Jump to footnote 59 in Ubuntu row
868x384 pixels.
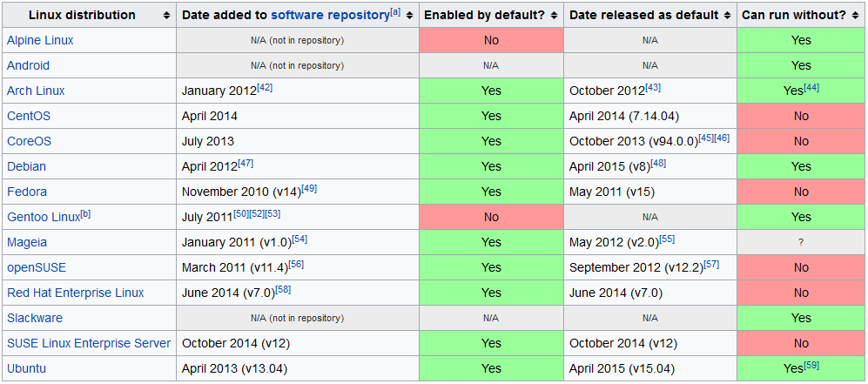tap(811, 366)
